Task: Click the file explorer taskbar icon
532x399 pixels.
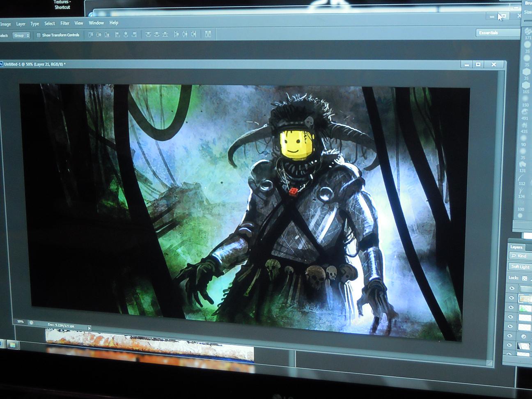Action: 13,345
